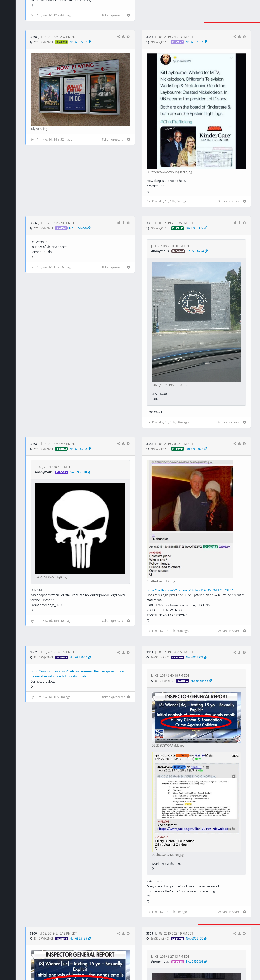Open post 3366 via arrow icon
Viewport: 260px width, 980px height.
[128, 223]
